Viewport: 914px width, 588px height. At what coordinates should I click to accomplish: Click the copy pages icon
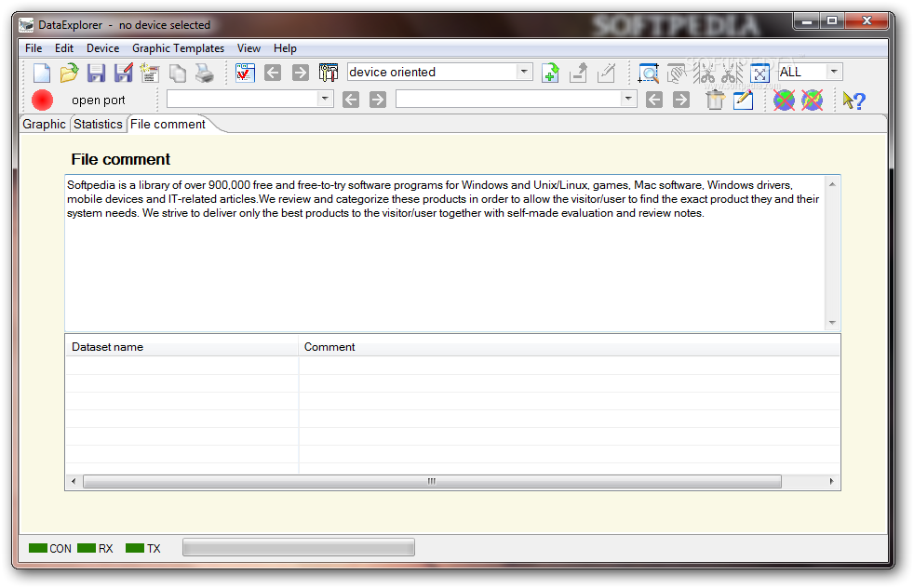tap(177, 73)
